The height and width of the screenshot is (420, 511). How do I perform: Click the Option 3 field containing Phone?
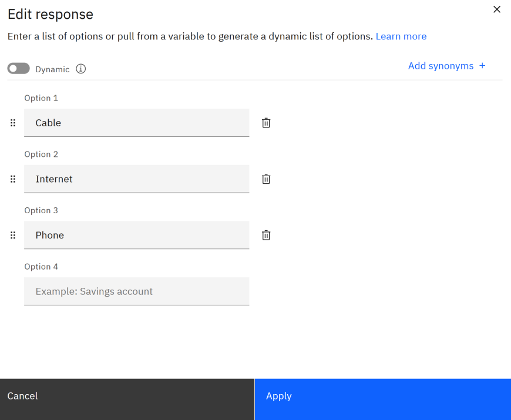(136, 236)
